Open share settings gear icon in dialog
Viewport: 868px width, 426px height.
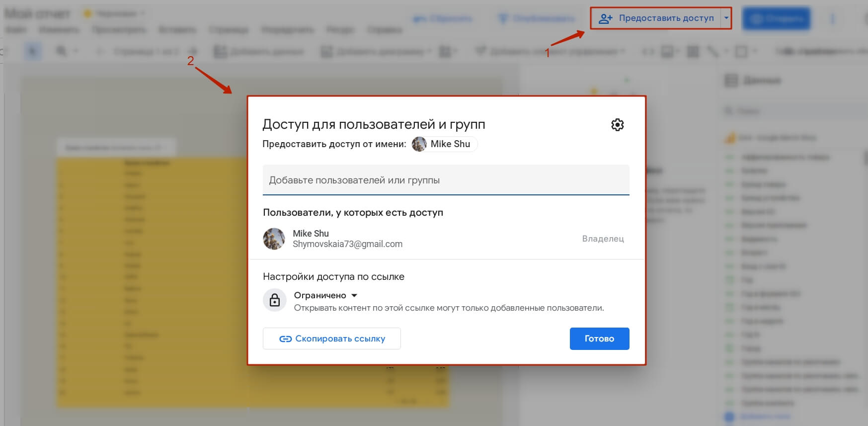pyautogui.click(x=617, y=125)
